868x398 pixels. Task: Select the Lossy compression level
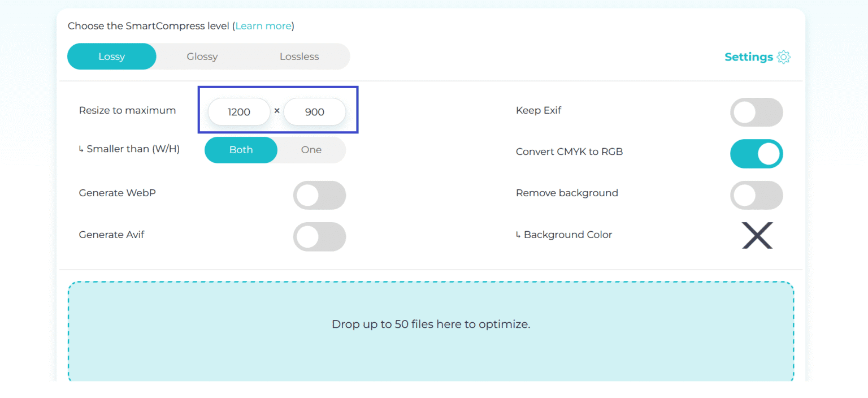[x=111, y=56]
